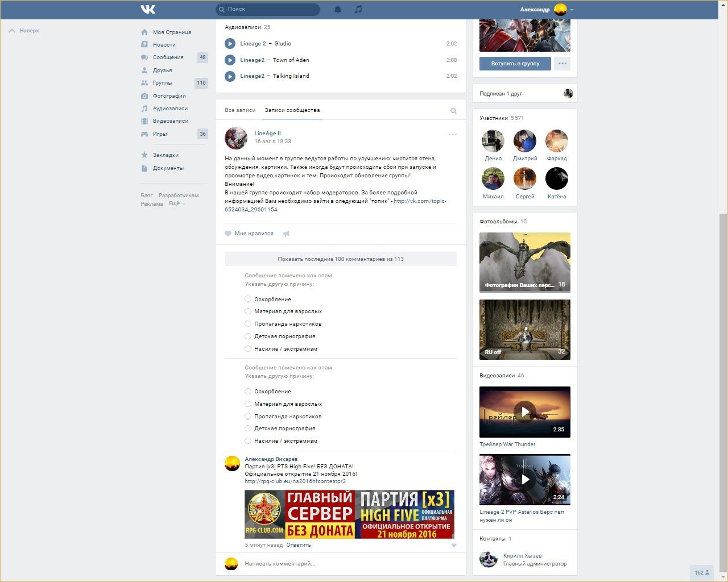Select Материал для взрослых in second report
Viewport: 728px width, 582px height.
pyautogui.click(x=248, y=404)
